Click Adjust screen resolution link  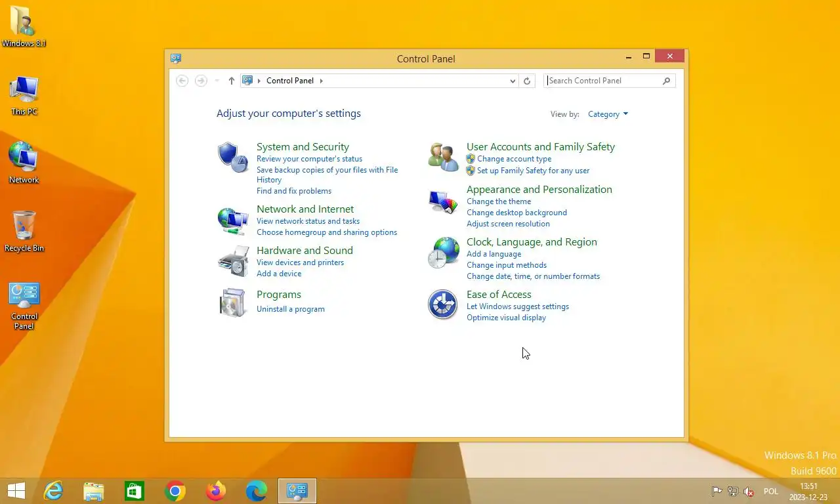pos(508,224)
